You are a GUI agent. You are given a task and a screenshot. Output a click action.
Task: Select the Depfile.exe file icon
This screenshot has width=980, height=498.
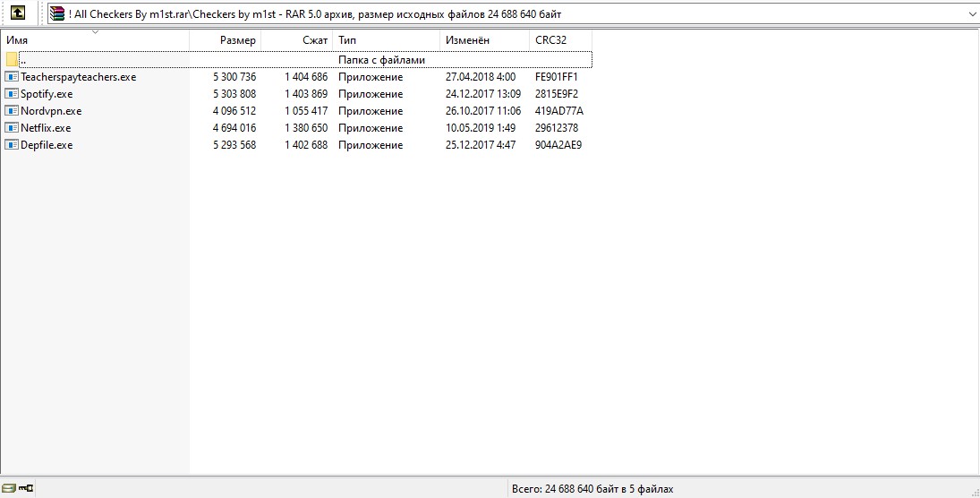pyautogui.click(x=12, y=145)
